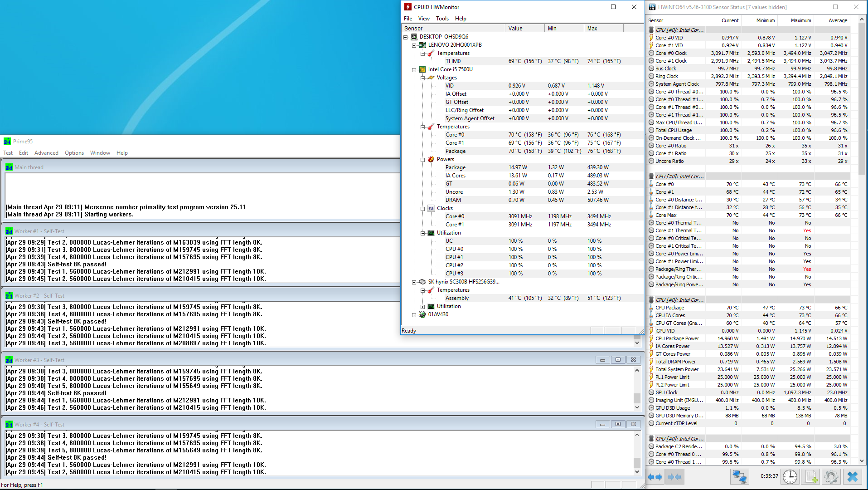Select the CPU Package Power row in HWiNFO
Viewport: 868px width, 490px height.
point(749,338)
